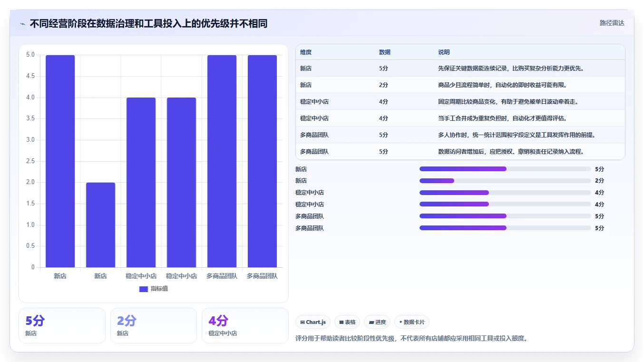Select the row 固定周期比较商品变化
644x362 pixels.
[x=460, y=102]
